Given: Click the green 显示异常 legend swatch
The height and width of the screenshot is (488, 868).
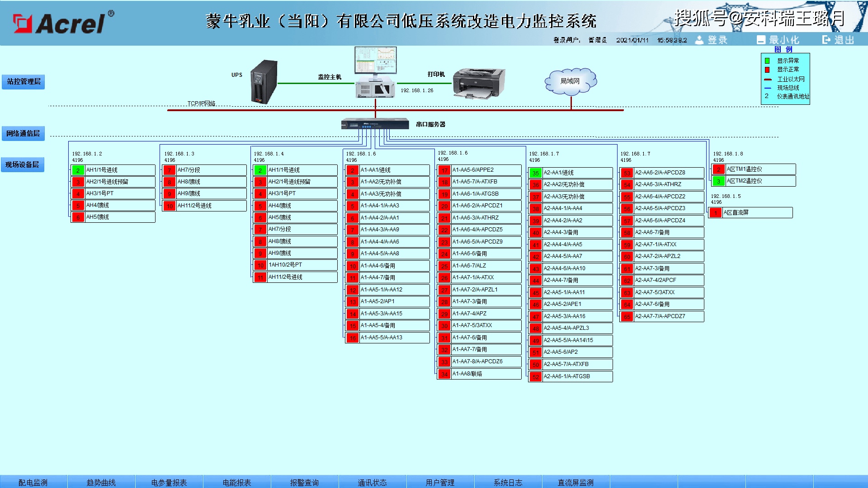Looking at the screenshot, I should [x=767, y=61].
